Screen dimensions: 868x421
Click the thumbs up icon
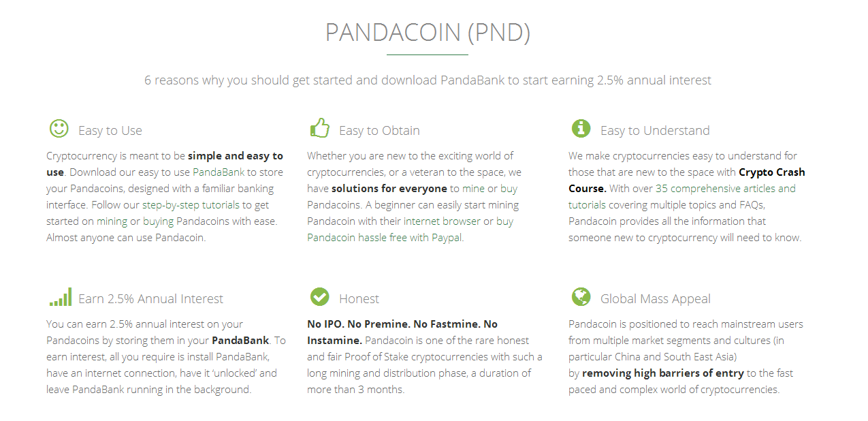pos(320,128)
